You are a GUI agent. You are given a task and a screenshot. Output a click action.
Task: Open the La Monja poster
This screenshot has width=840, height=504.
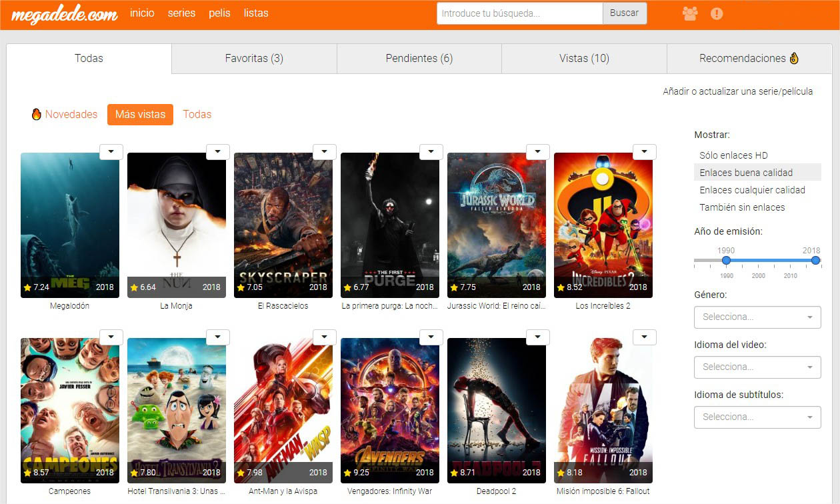click(177, 225)
